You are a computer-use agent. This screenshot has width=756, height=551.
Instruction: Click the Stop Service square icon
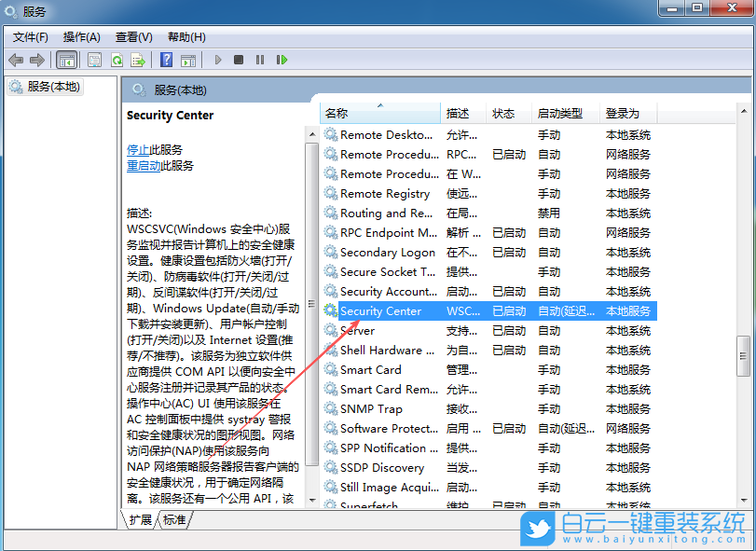tap(238, 60)
